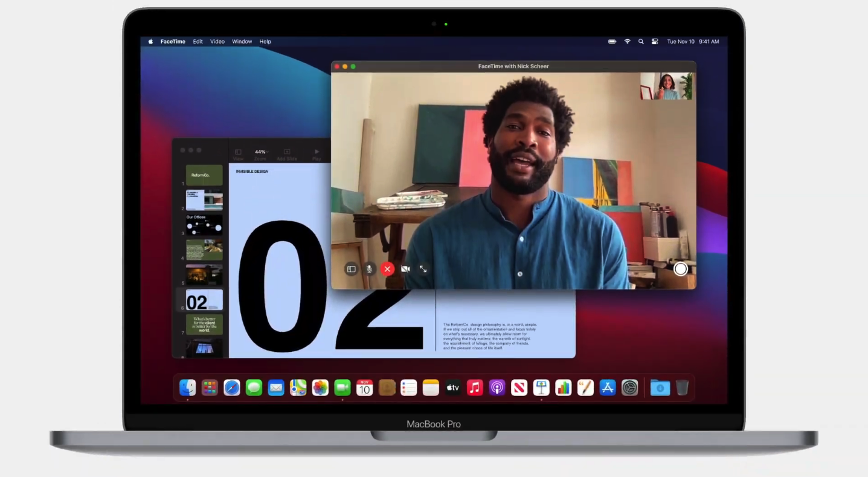868x477 pixels.
Task: Open the Video menu in menu bar
Action: 217,42
